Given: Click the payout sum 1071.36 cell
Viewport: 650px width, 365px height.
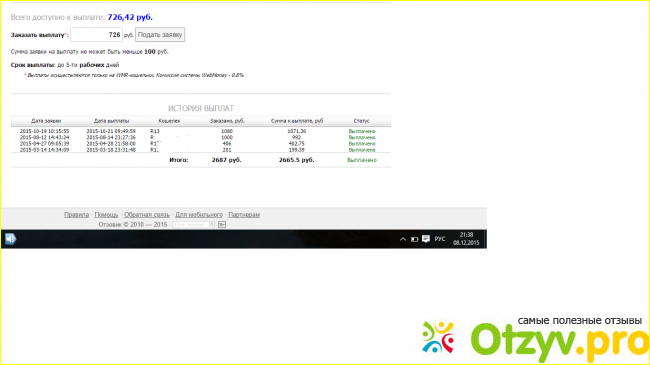Looking at the screenshot, I should 296,131.
